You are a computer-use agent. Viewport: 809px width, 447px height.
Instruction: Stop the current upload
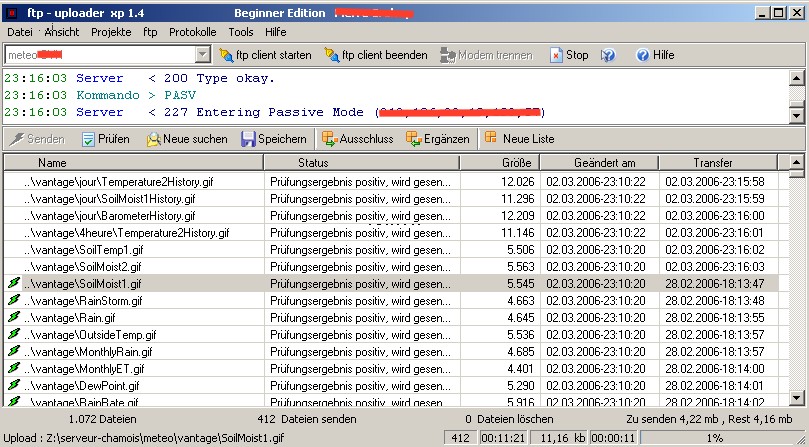pyautogui.click(x=569, y=55)
